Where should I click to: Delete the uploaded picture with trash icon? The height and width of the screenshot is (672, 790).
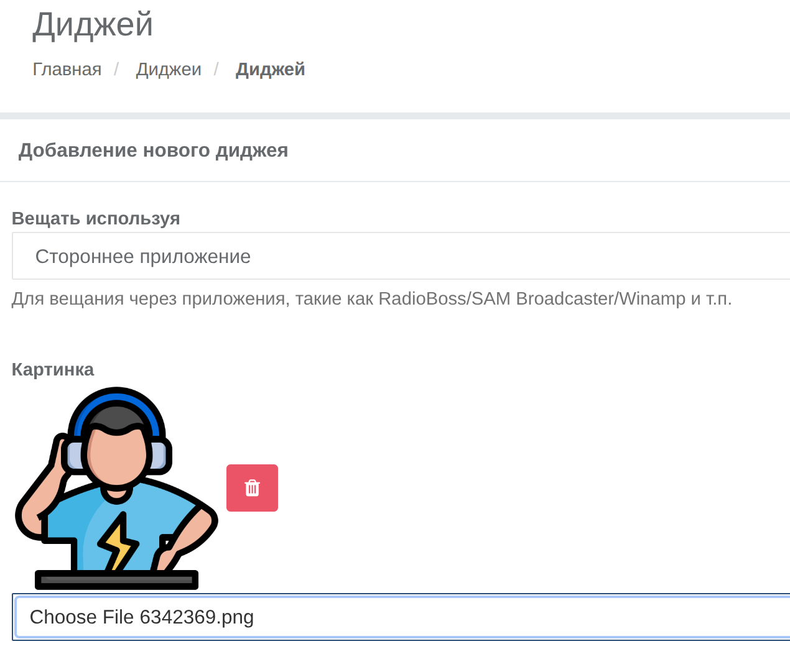pos(252,488)
